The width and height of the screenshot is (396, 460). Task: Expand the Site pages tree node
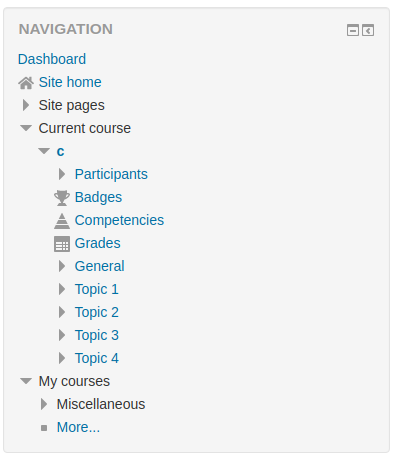[x=26, y=105]
